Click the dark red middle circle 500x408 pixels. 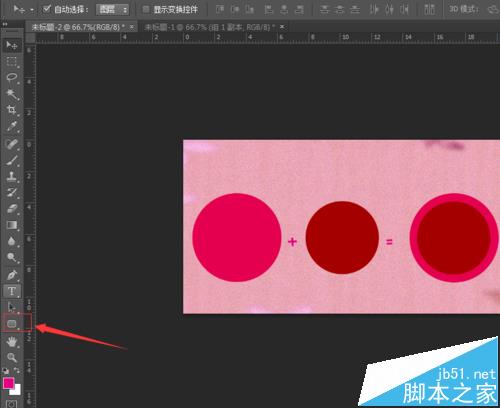[x=342, y=238]
